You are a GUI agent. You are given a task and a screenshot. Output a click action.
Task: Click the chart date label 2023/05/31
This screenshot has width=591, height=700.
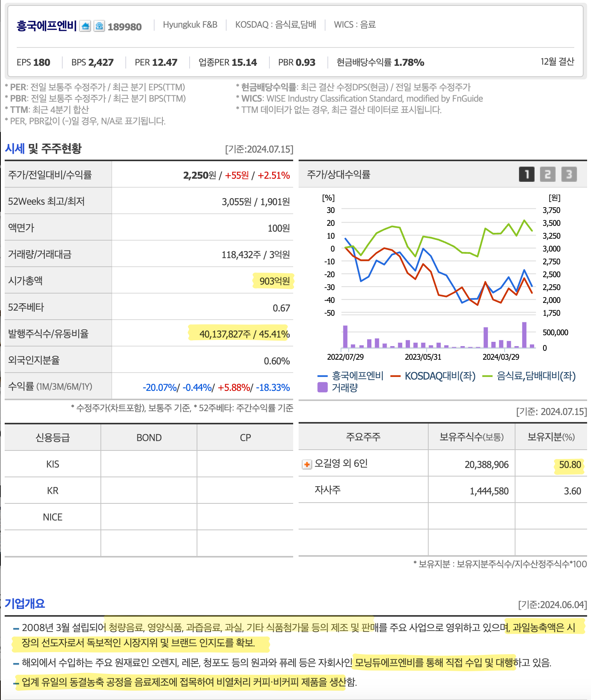(423, 357)
